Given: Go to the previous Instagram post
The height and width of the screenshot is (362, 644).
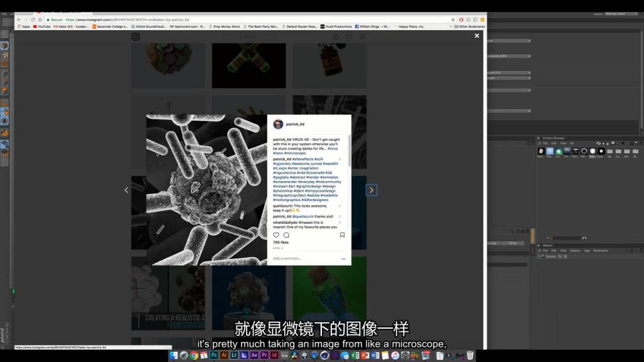Looking at the screenshot, I should point(126,190).
